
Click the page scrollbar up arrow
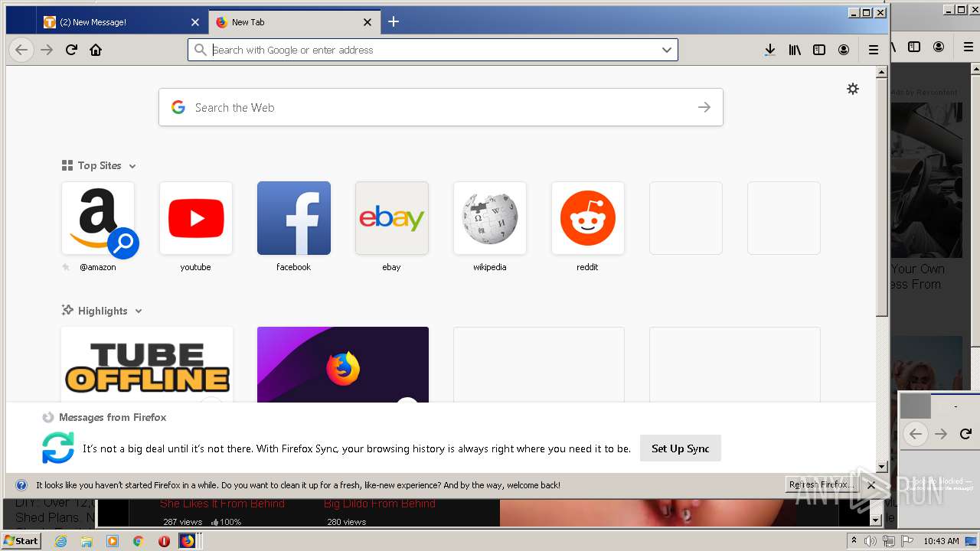click(x=882, y=72)
